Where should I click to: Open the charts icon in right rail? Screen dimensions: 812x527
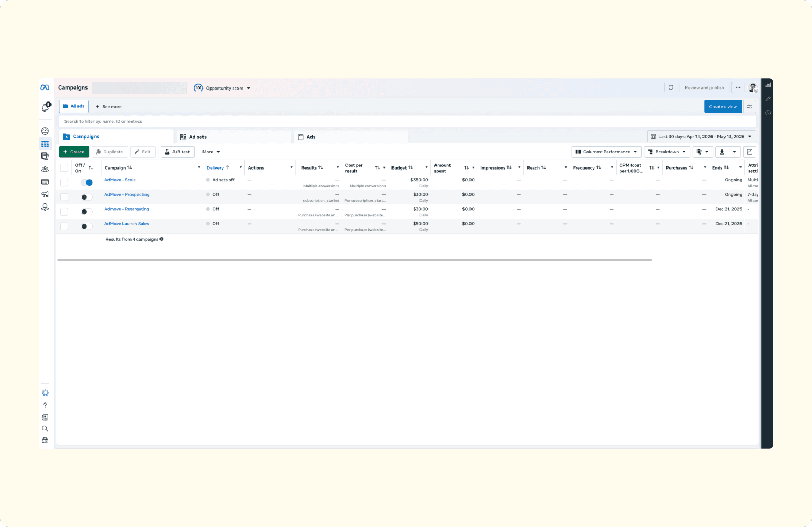(768, 85)
